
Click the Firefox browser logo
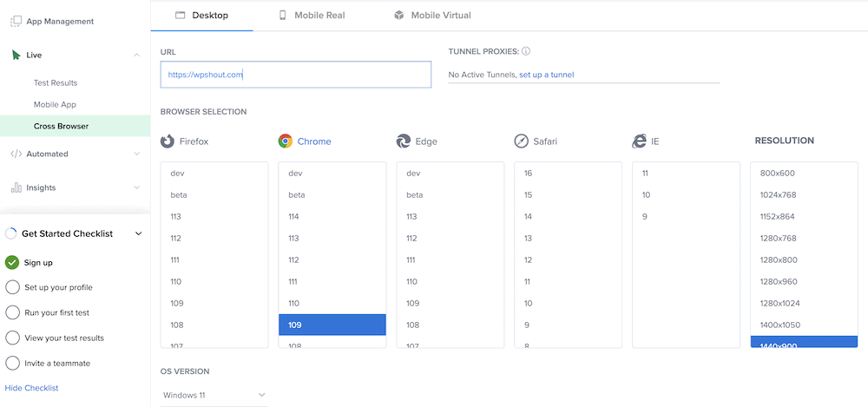click(x=168, y=141)
